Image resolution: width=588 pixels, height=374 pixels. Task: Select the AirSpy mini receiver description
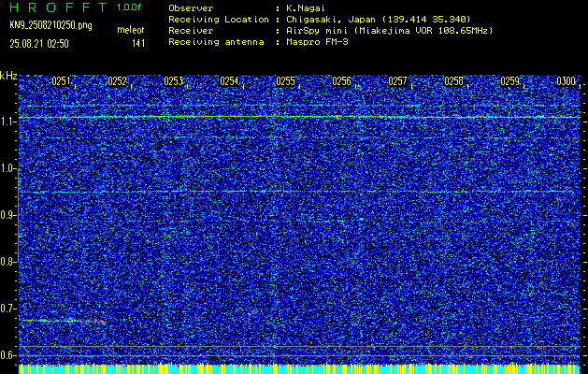[x=389, y=31]
